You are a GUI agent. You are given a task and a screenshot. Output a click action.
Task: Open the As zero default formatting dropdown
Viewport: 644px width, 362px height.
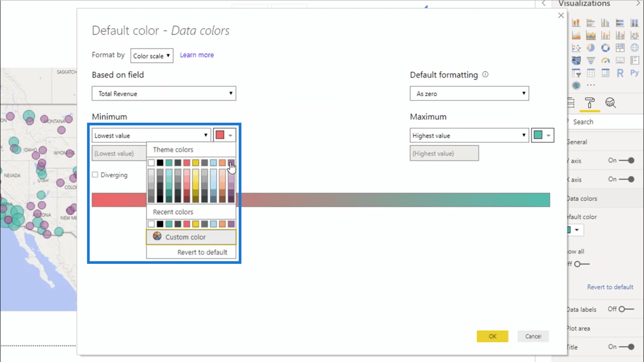point(469,93)
